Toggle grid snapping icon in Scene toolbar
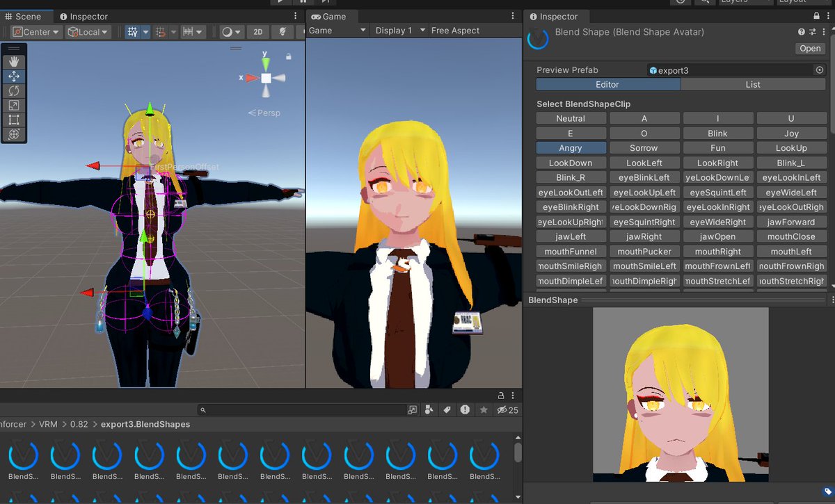 pyautogui.click(x=132, y=31)
